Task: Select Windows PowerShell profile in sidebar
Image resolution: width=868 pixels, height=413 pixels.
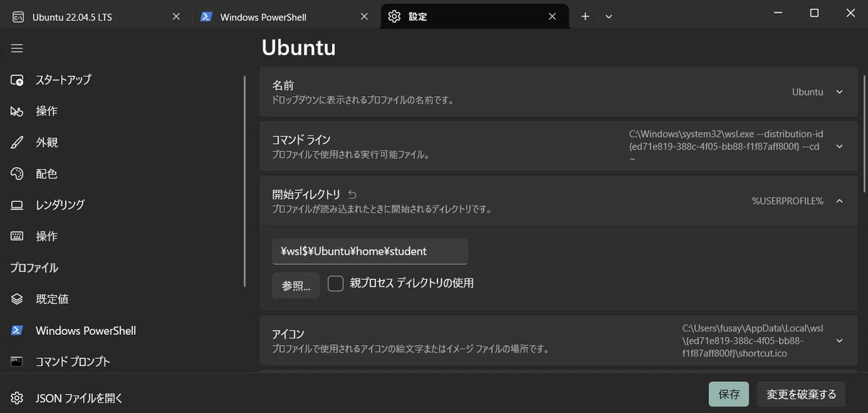Action: coord(123,331)
